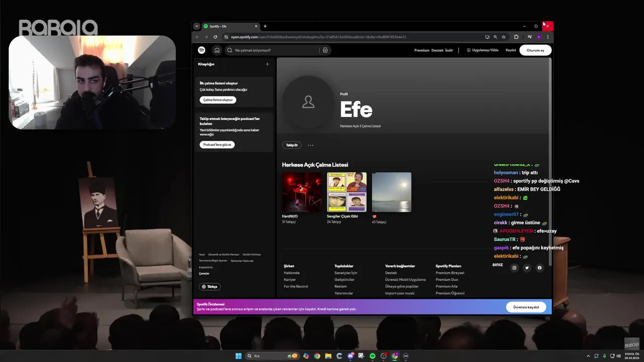Viewport: 644px width, 362px height.
Task: Open Discord from the taskbar
Action: 350,356
